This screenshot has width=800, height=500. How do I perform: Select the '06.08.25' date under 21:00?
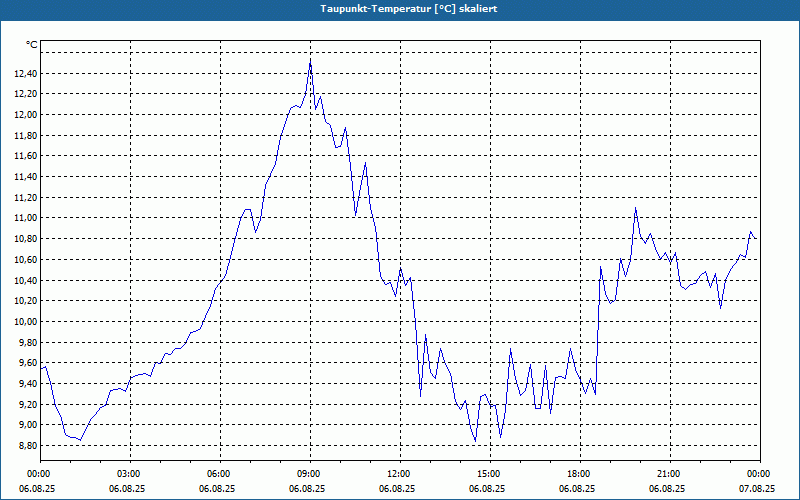[x=667, y=489]
